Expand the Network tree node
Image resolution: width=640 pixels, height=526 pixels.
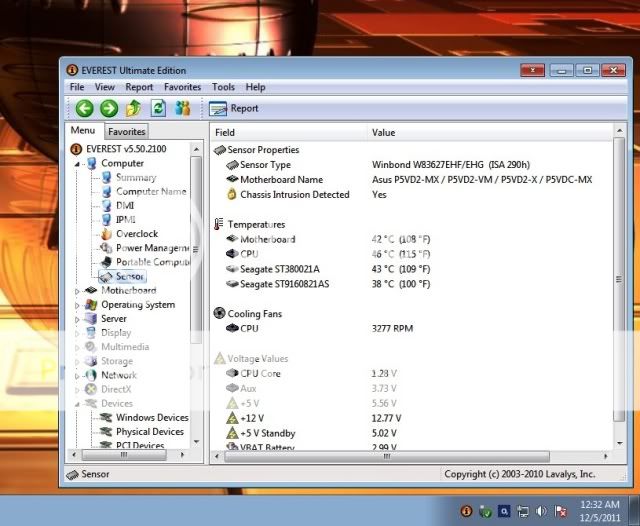click(77, 376)
